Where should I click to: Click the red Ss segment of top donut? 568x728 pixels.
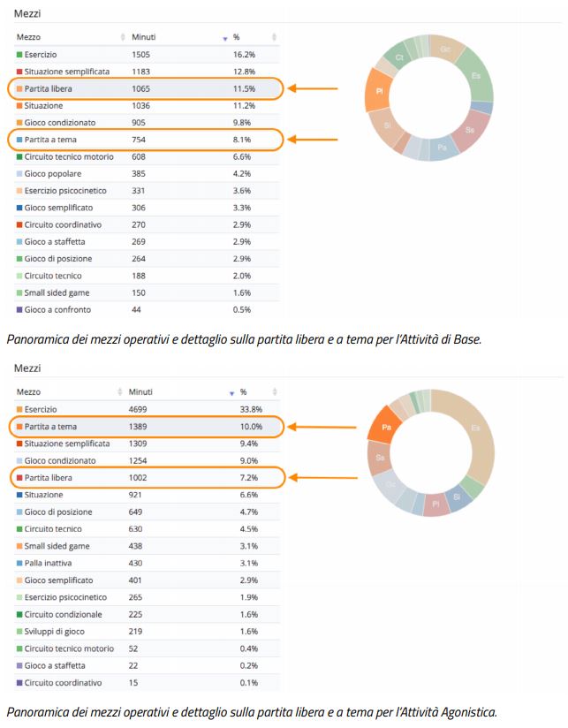point(470,129)
